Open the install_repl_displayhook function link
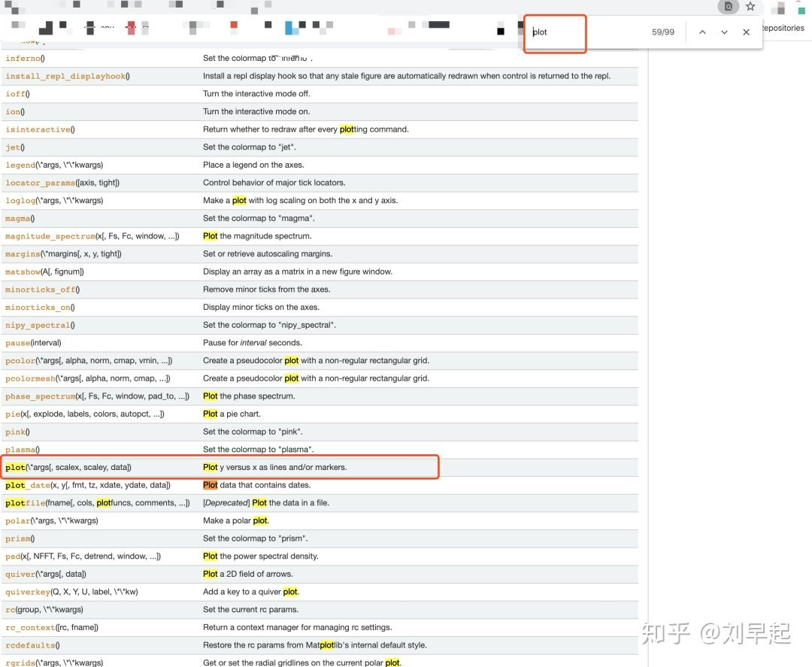 pos(65,76)
